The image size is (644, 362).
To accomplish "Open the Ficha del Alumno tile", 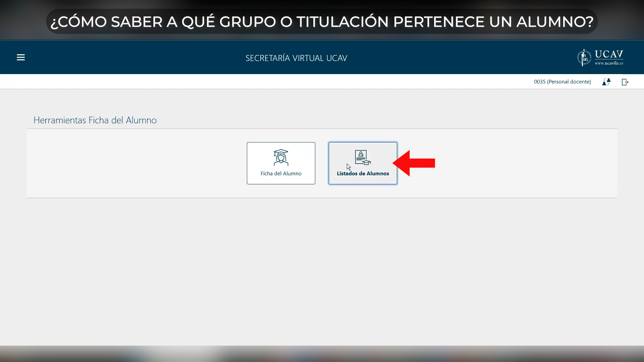I will [x=281, y=163].
